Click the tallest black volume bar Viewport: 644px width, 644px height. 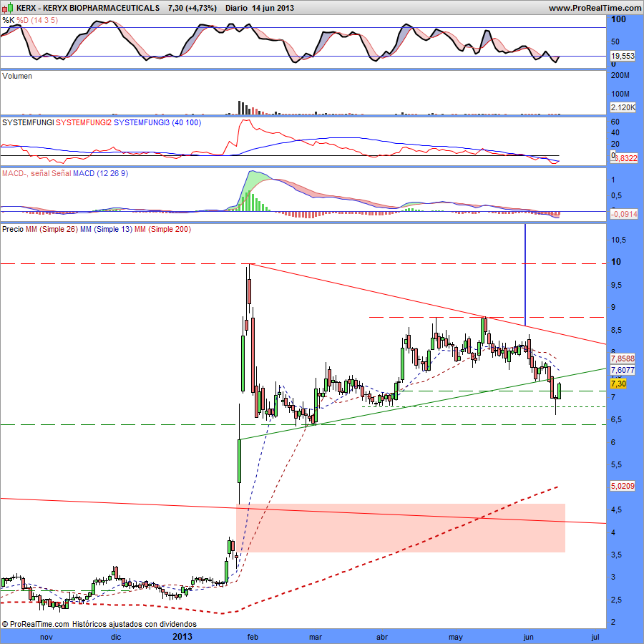(x=239, y=107)
